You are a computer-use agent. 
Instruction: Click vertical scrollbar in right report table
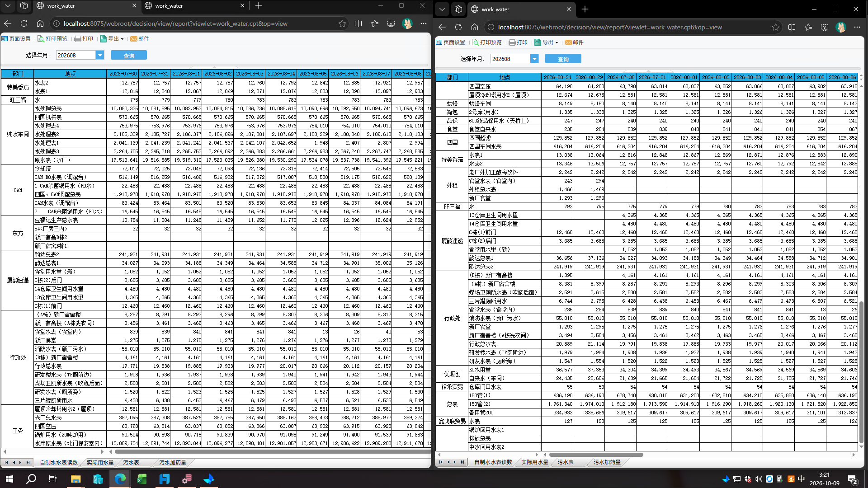click(x=861, y=371)
